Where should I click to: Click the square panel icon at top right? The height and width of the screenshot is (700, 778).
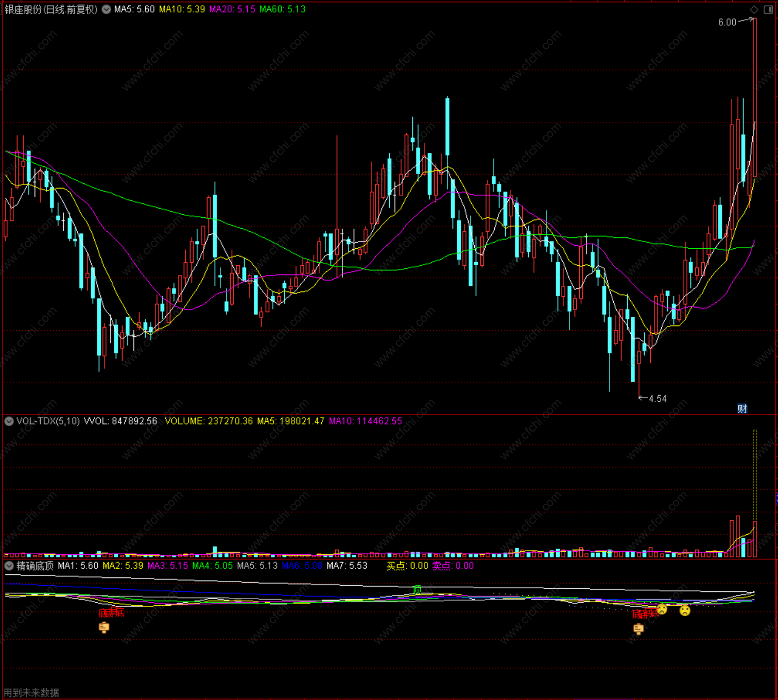(768, 9)
